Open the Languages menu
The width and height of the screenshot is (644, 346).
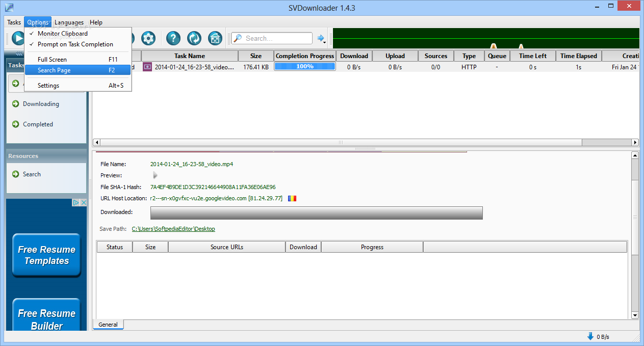pos(69,22)
